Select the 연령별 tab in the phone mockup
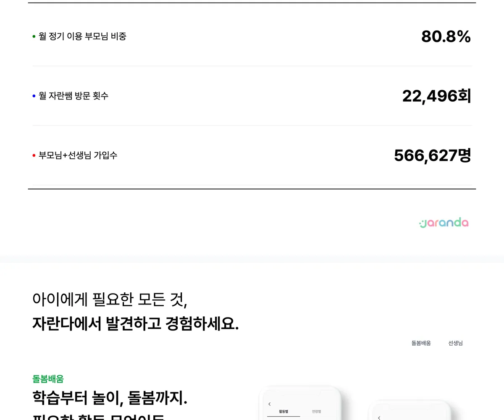This screenshot has width=504, height=420. [316, 412]
